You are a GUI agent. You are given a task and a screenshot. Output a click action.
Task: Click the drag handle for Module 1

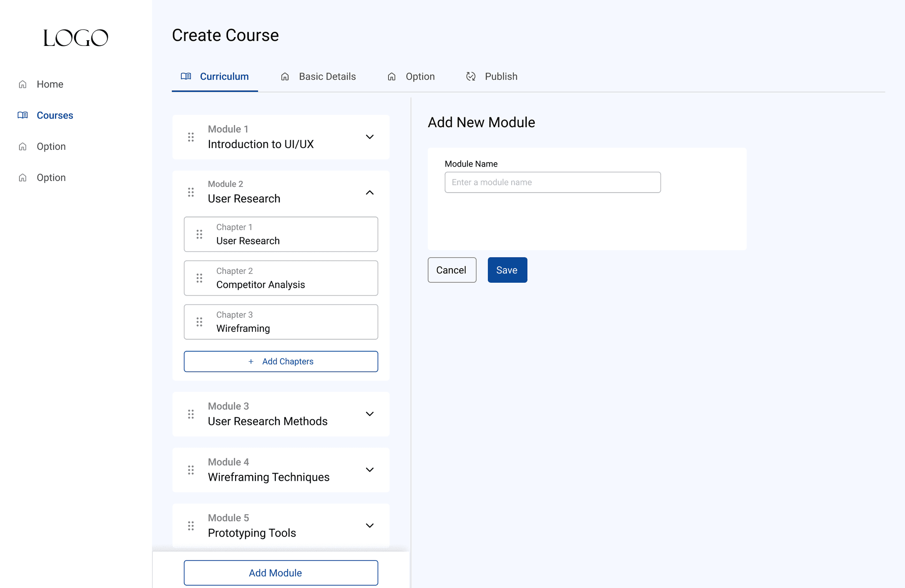pyautogui.click(x=191, y=137)
